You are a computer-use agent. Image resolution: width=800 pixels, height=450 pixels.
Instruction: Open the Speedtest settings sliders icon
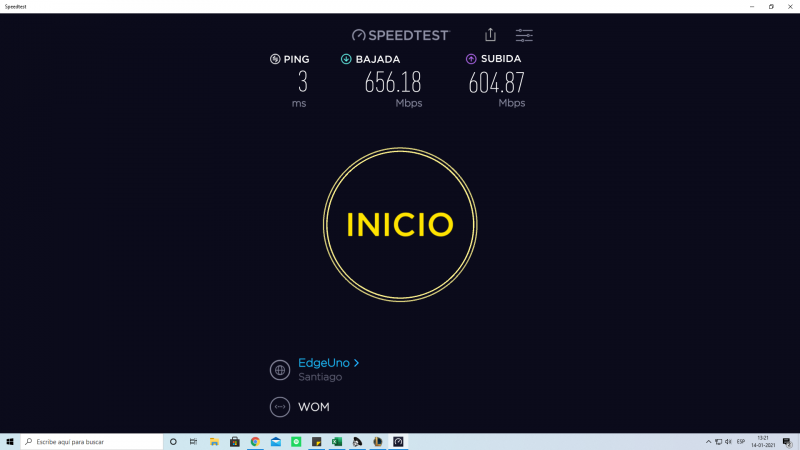coord(524,35)
